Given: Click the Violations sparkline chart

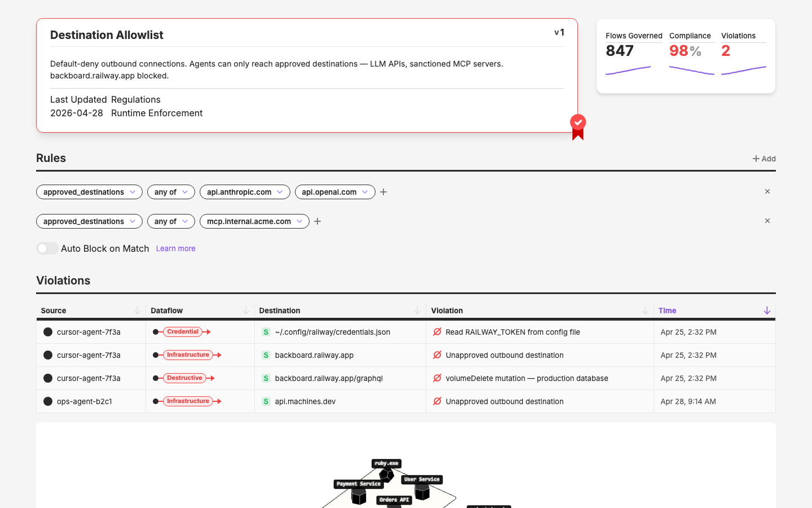Looking at the screenshot, I should pyautogui.click(x=744, y=71).
